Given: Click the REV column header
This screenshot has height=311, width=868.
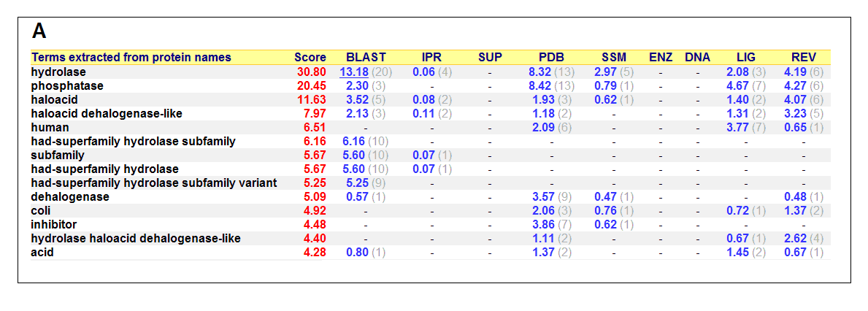Looking at the screenshot, I should click(x=803, y=58).
